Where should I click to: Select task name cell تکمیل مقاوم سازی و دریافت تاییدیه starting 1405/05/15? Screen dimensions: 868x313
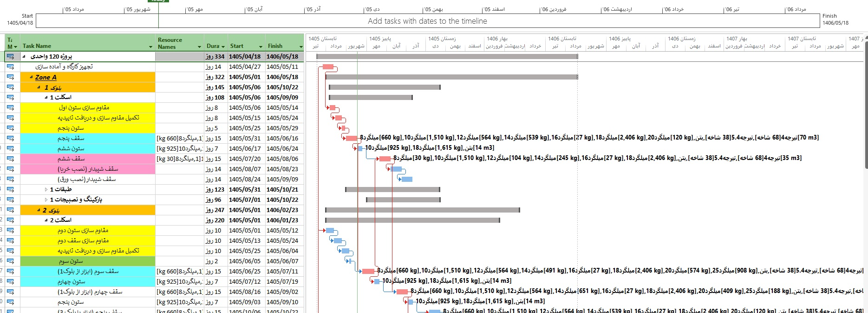(x=88, y=118)
